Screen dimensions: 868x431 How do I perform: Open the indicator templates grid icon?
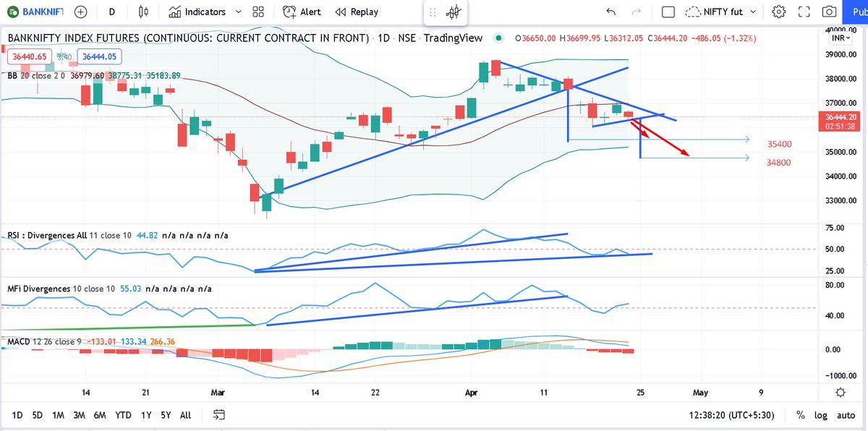pos(258,12)
